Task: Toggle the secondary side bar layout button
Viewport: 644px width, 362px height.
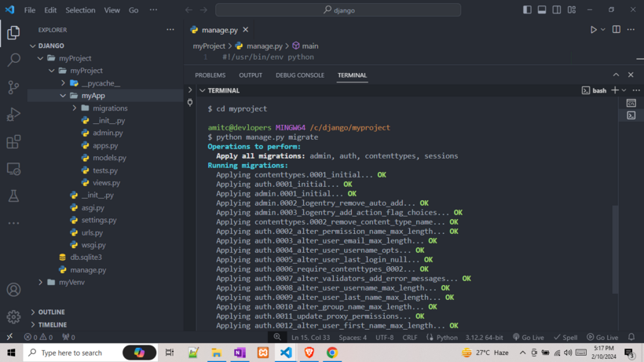Action: (x=557, y=10)
